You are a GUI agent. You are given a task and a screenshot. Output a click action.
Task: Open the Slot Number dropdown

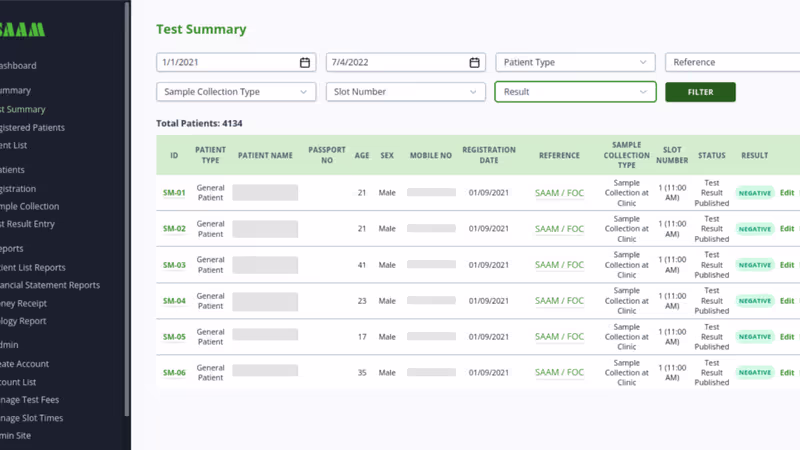406,92
